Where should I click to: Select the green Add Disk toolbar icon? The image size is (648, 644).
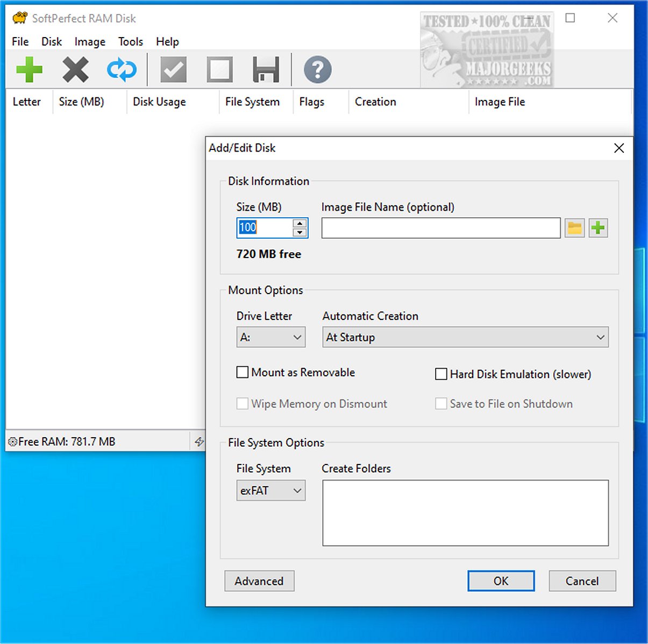pyautogui.click(x=30, y=69)
